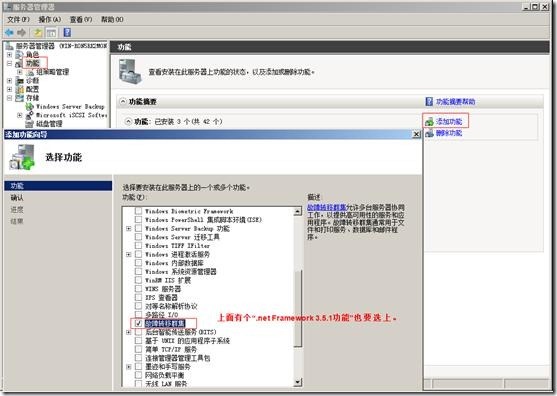Viewport: 557px width, 396px height.
Task: Check the Windows Biometric Framework box
Action: coord(138,211)
